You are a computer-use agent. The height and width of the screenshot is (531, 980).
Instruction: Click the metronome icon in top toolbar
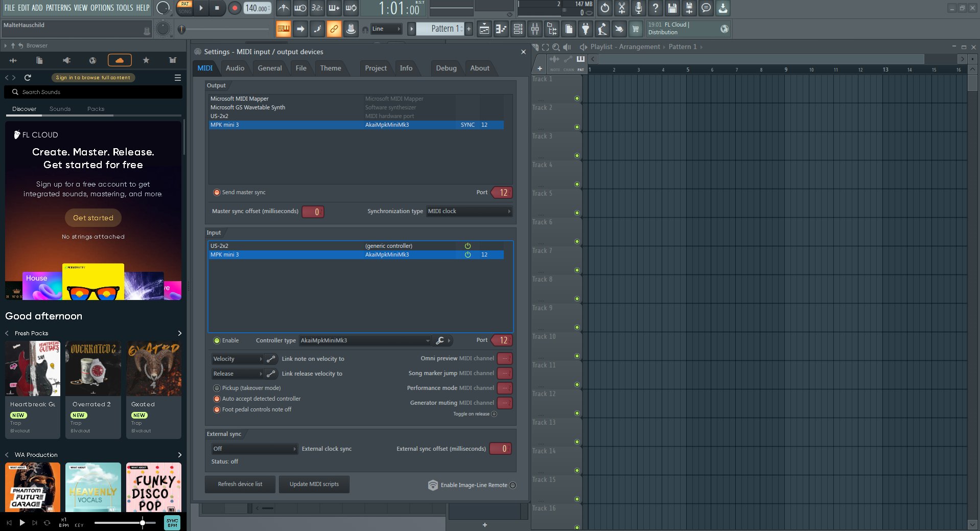[284, 8]
